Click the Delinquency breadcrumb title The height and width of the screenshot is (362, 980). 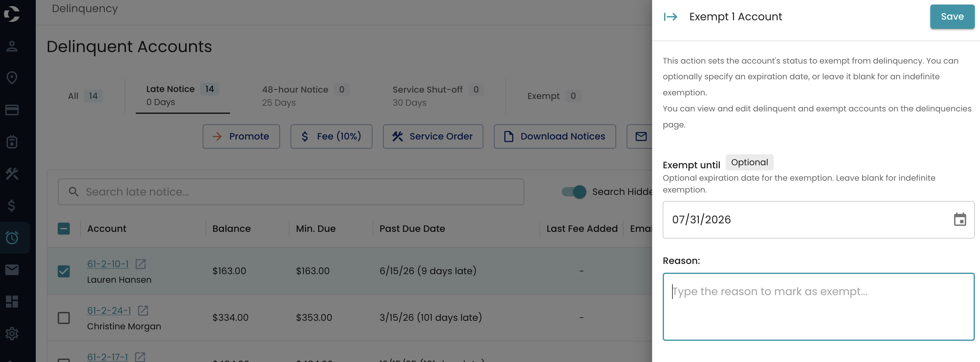coord(85,8)
